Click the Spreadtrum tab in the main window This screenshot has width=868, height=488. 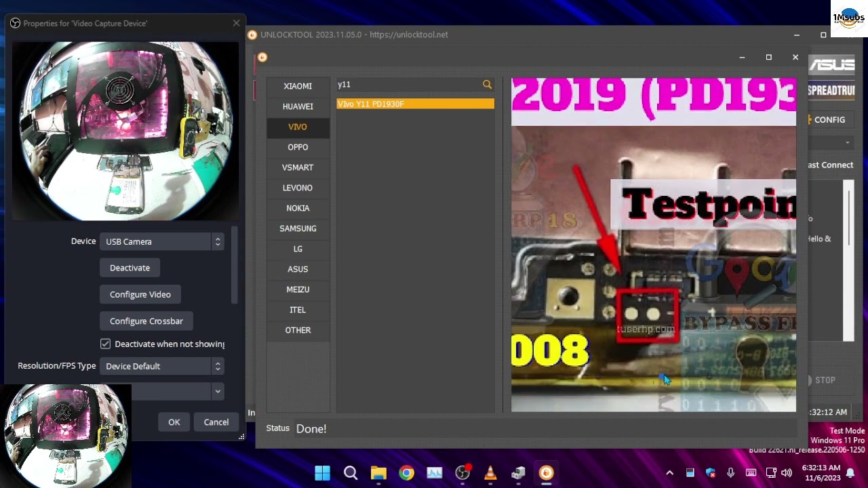pyautogui.click(x=831, y=90)
